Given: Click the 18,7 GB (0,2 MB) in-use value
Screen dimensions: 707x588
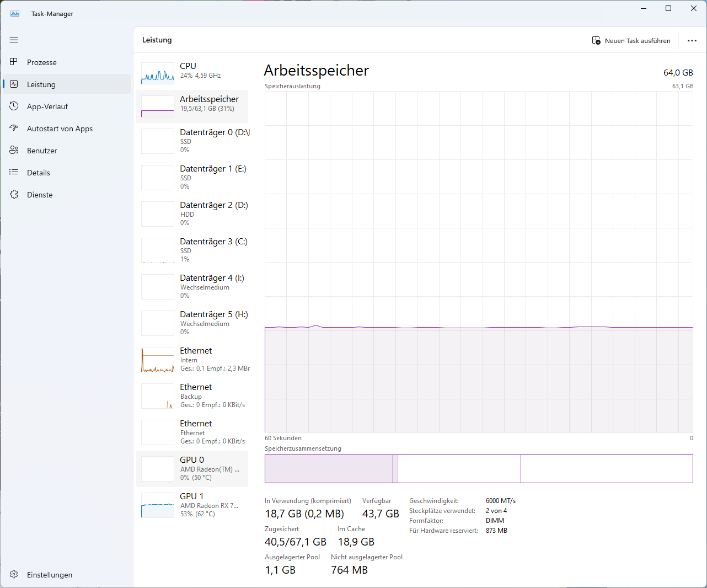Looking at the screenshot, I should 304,514.
